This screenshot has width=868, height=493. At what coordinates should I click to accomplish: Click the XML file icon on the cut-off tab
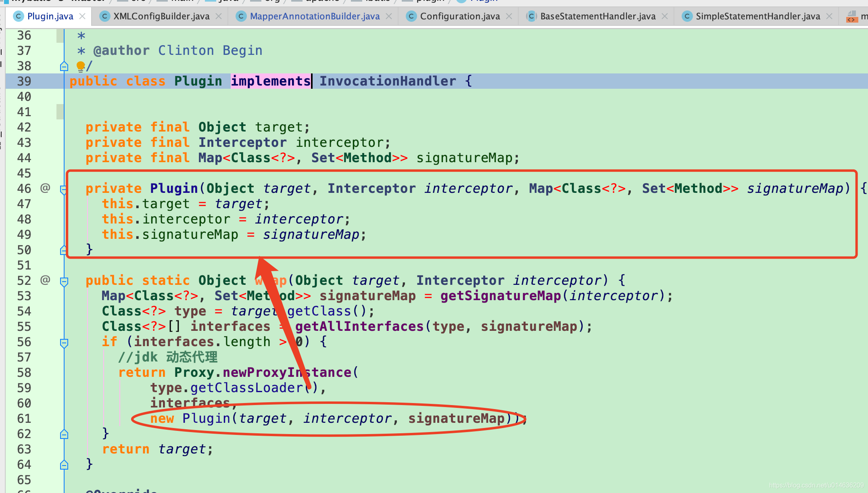[852, 17]
